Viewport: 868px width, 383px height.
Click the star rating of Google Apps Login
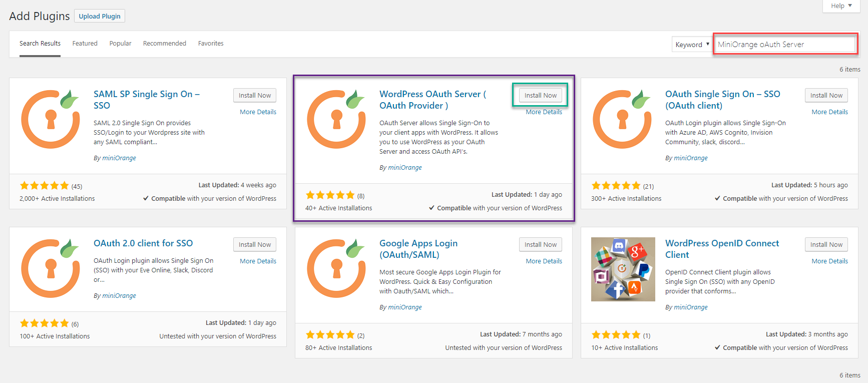click(x=330, y=335)
